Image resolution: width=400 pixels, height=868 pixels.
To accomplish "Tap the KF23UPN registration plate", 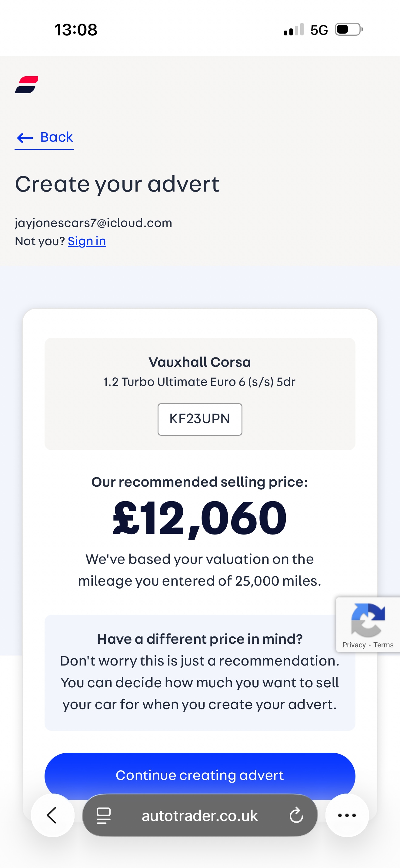I will [200, 419].
